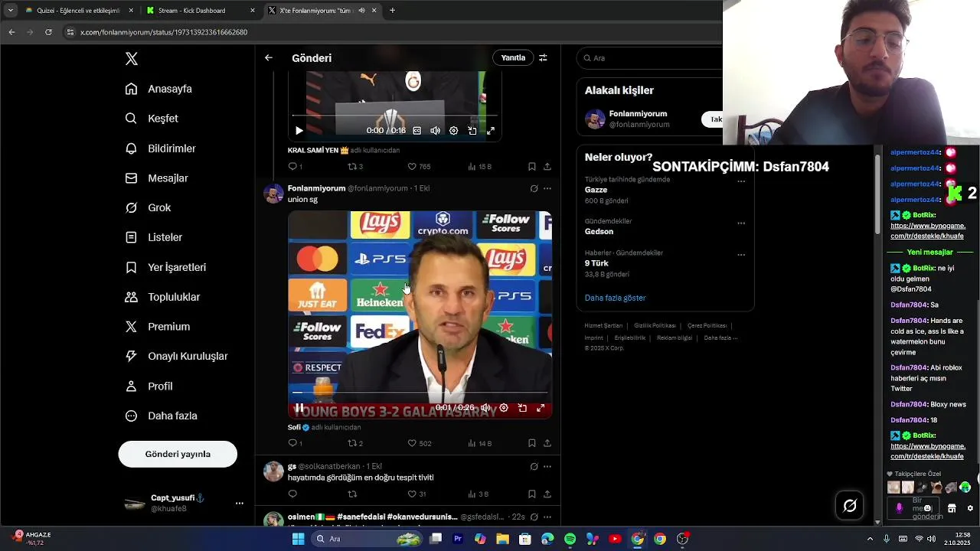Image resolution: width=980 pixels, height=551 pixels.
Task: Open options for 9 Türk trend
Action: (741, 255)
